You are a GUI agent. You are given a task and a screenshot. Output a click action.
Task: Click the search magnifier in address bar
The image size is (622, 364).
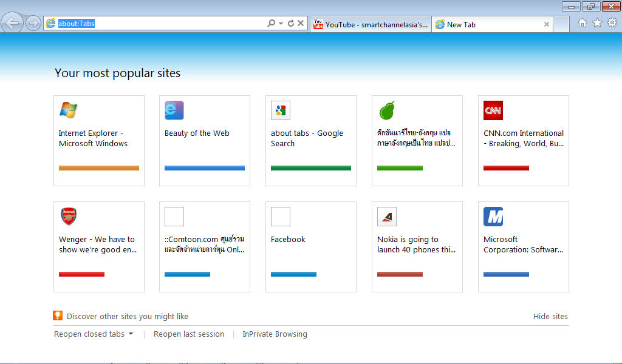272,24
